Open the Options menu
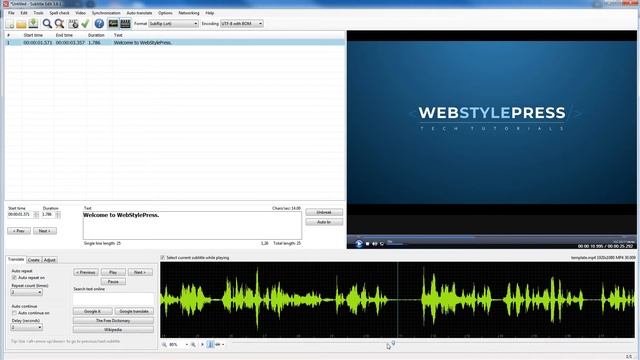The image size is (640, 360). [x=165, y=13]
